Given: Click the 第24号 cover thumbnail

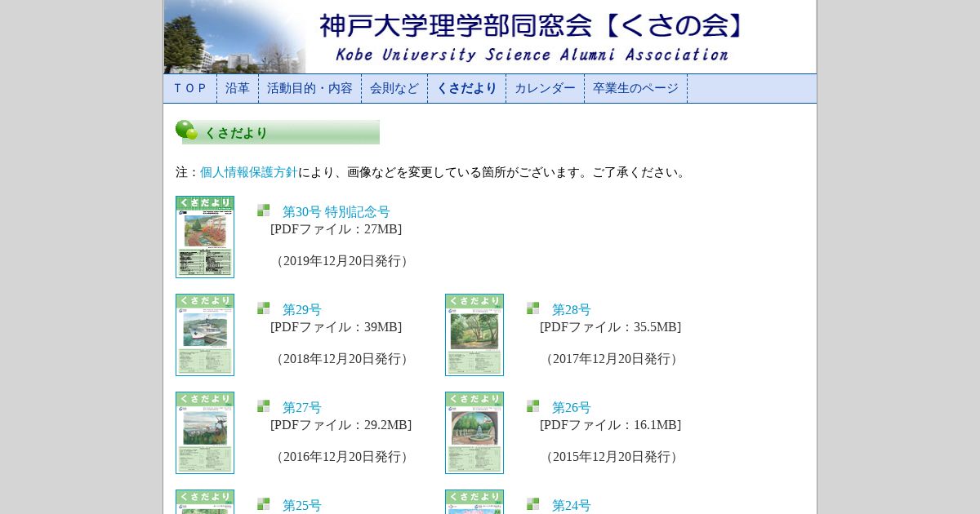Looking at the screenshot, I should click(x=474, y=502).
